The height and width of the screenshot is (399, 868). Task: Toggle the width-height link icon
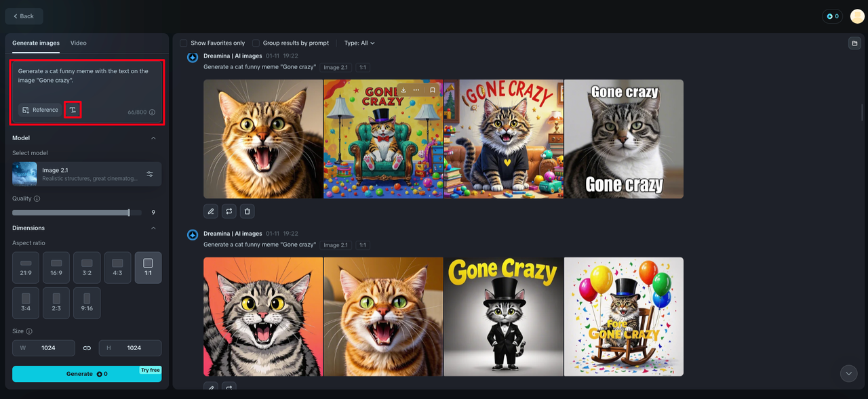(x=87, y=348)
